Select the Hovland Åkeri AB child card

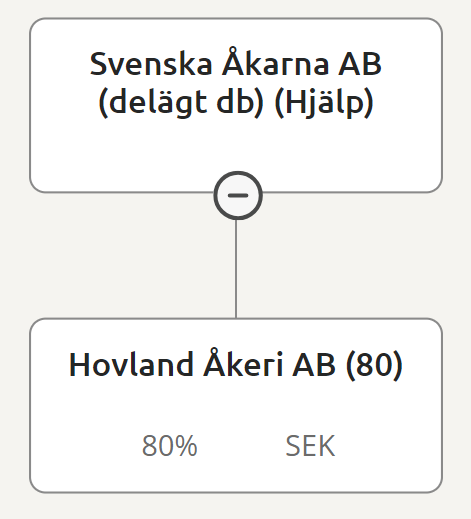click(x=236, y=405)
